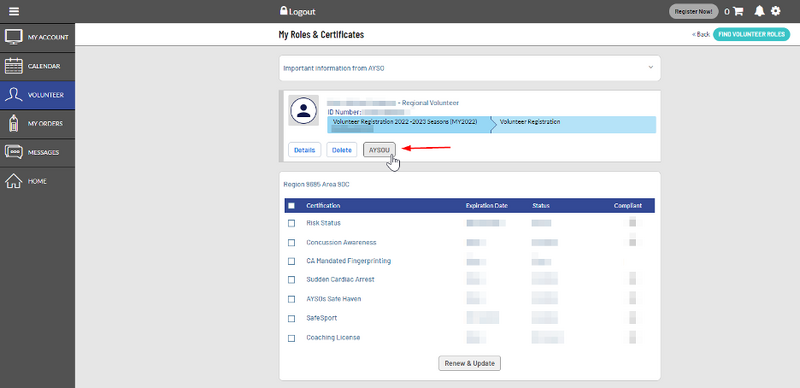The height and width of the screenshot is (388, 800).
Task: Click the My Orders sidebar icon
Action: coord(14,124)
